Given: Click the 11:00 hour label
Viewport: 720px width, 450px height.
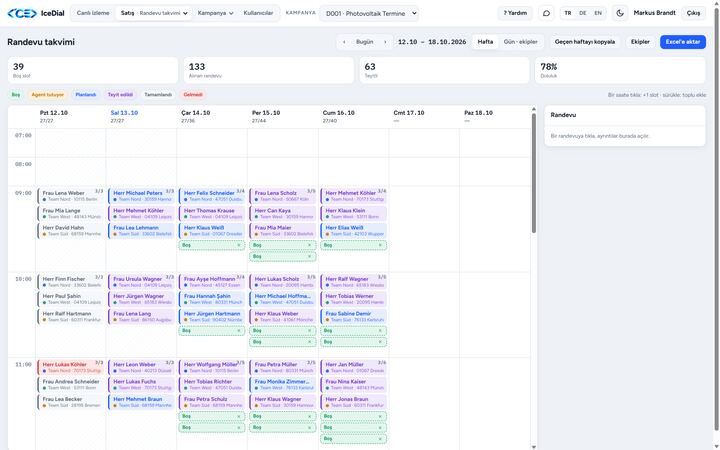Looking at the screenshot, I should click(x=23, y=365).
